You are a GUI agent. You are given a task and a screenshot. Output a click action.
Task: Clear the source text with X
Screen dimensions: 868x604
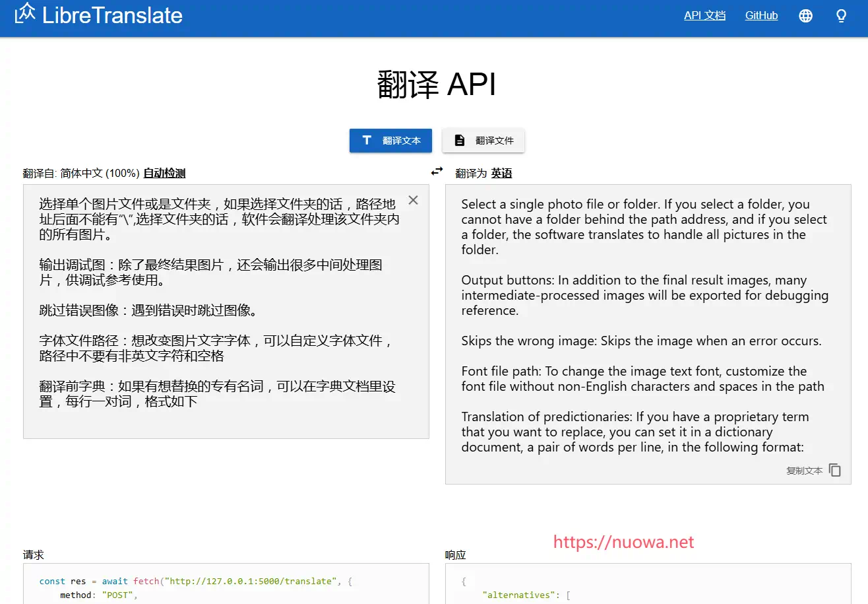[x=413, y=200]
